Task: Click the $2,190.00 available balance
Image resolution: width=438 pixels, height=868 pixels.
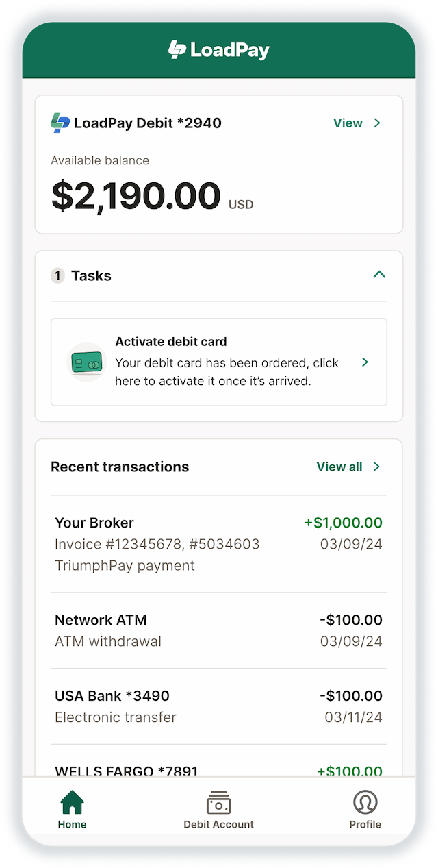Action: click(x=136, y=196)
